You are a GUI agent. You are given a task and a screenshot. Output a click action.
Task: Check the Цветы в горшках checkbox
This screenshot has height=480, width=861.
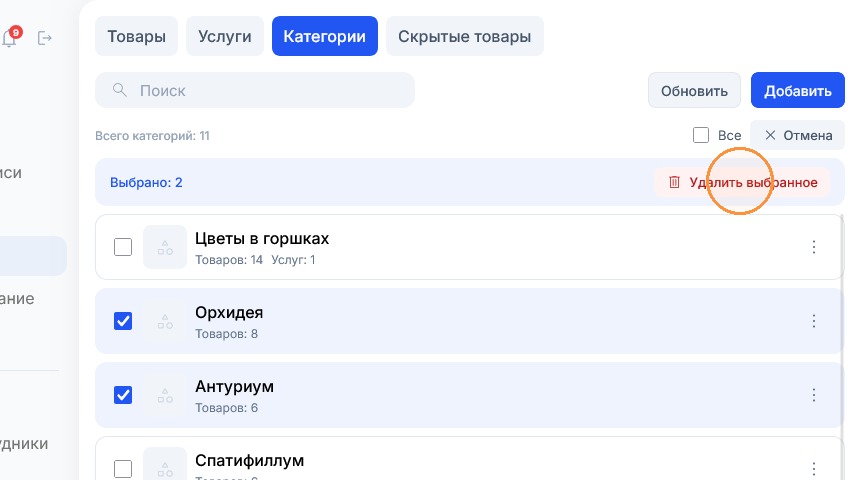123,247
